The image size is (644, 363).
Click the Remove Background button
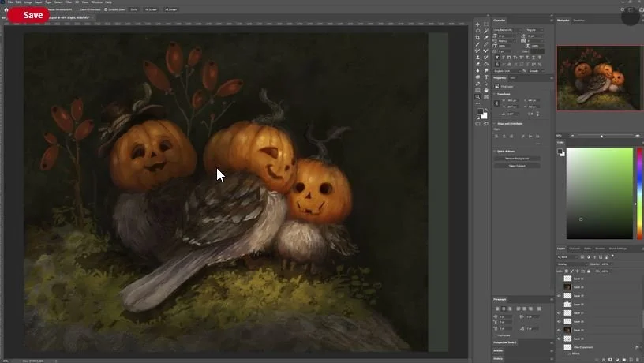pos(517,159)
